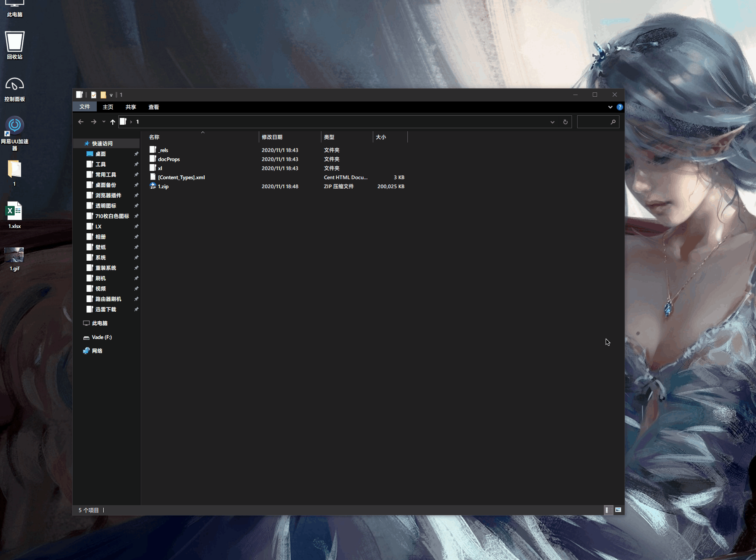Viewport: 756px width, 560px height.
Task: Select the folder named 1 on desktop
Action: click(x=14, y=173)
